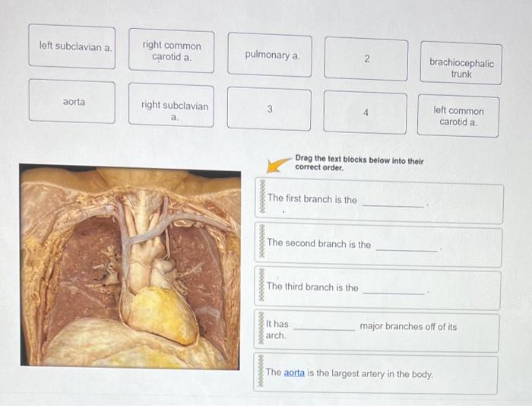
Task: Grab the drag handle of first branch sentence
Action: click(262, 196)
